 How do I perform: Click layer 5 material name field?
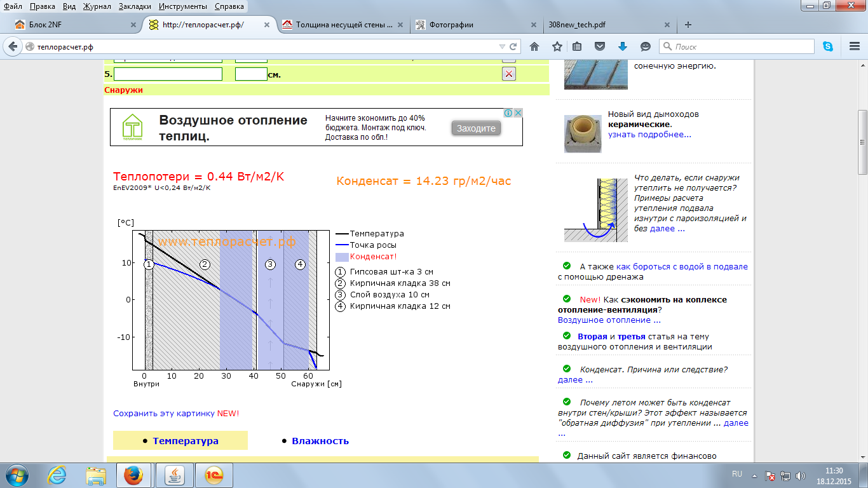click(168, 74)
